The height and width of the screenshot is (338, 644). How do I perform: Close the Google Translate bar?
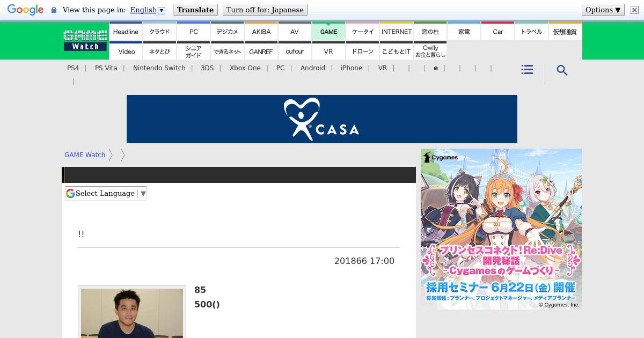tap(634, 10)
